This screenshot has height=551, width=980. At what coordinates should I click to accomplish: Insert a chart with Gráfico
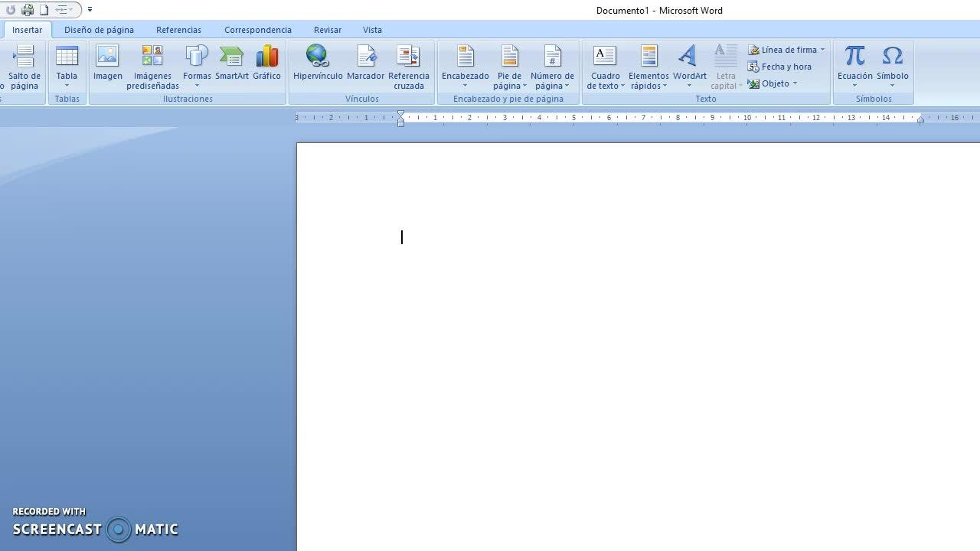click(267, 64)
